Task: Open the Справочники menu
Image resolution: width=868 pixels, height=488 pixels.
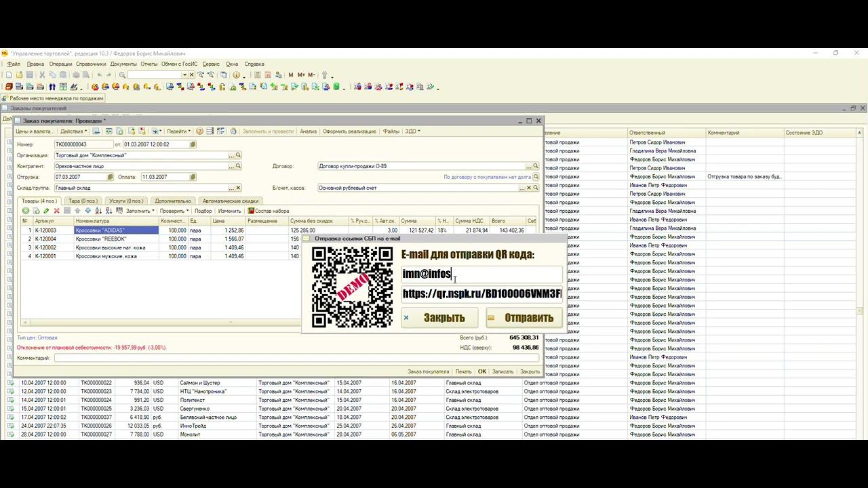Action: (91, 64)
